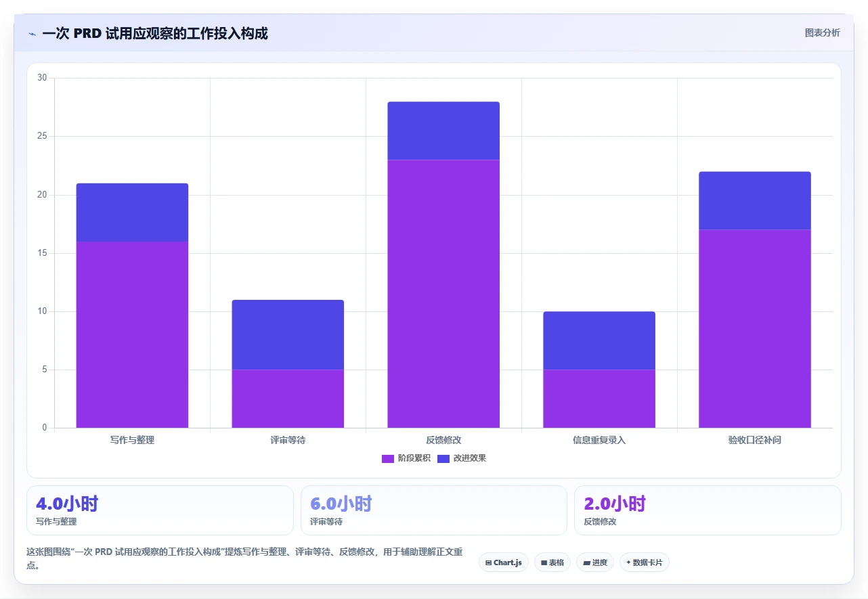The height and width of the screenshot is (599, 868).
Task: Click the 信息重复录入 x-axis label
Action: [x=599, y=440]
